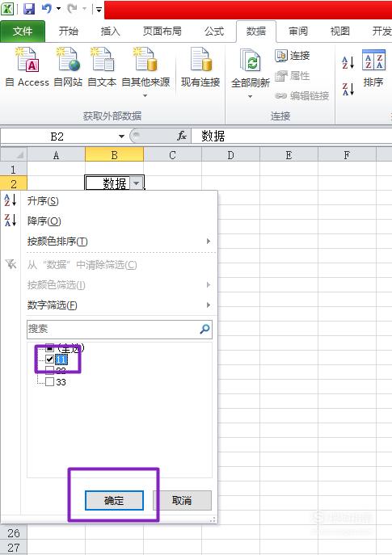Choose 降序(O) in the filter menu
392x555 pixels.
(x=109, y=221)
